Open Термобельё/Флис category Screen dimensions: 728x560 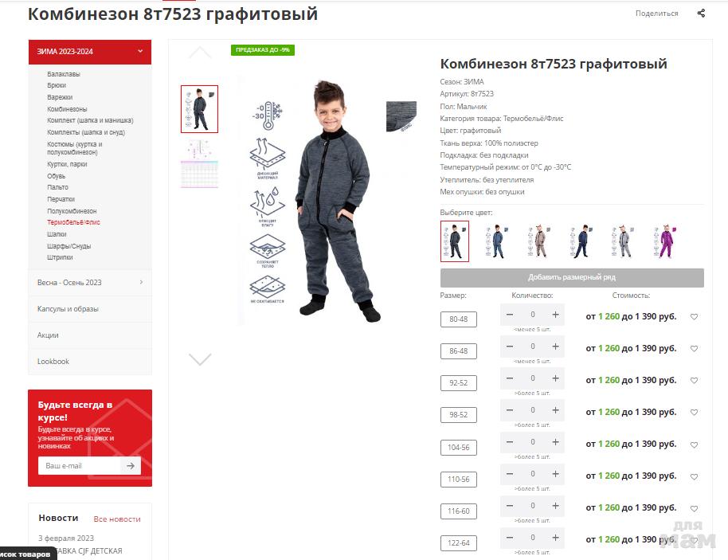[x=73, y=222]
